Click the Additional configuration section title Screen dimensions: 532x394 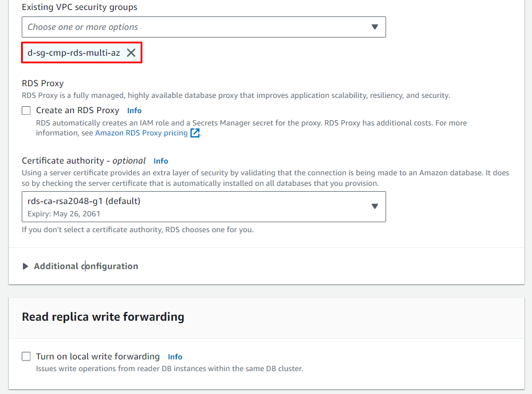pyautogui.click(x=86, y=266)
